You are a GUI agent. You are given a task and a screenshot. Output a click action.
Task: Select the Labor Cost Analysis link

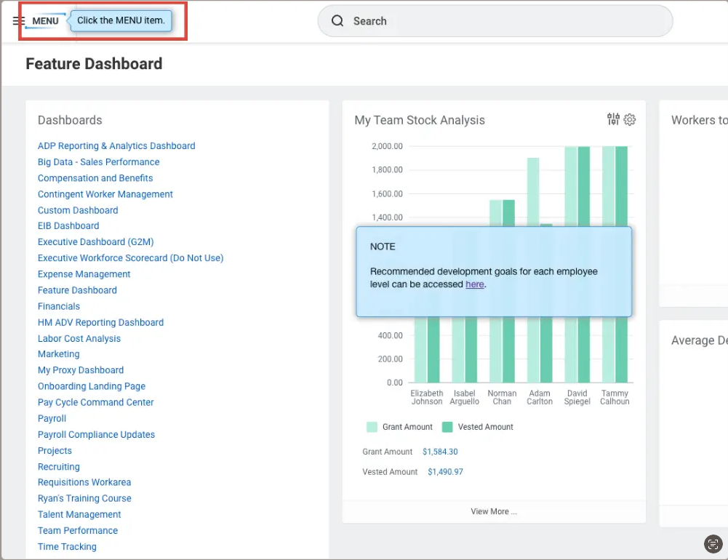point(79,338)
